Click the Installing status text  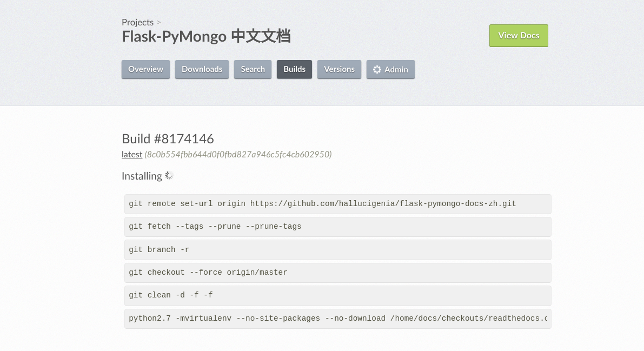click(x=142, y=176)
